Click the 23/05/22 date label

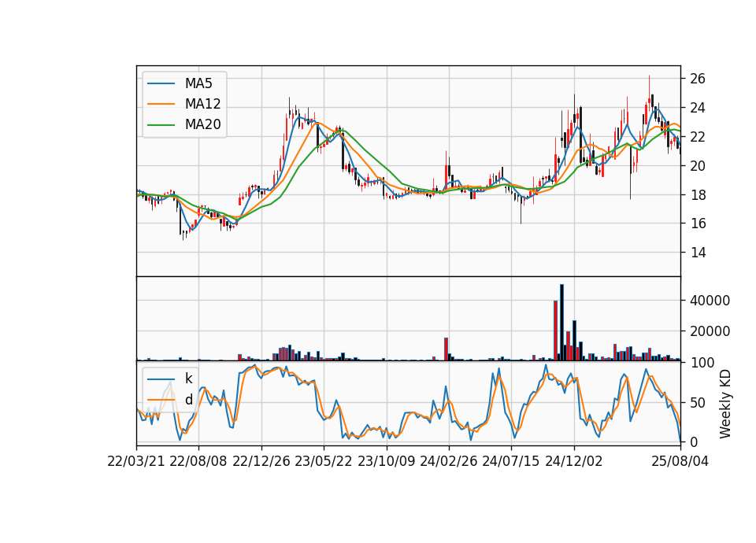[324, 461]
